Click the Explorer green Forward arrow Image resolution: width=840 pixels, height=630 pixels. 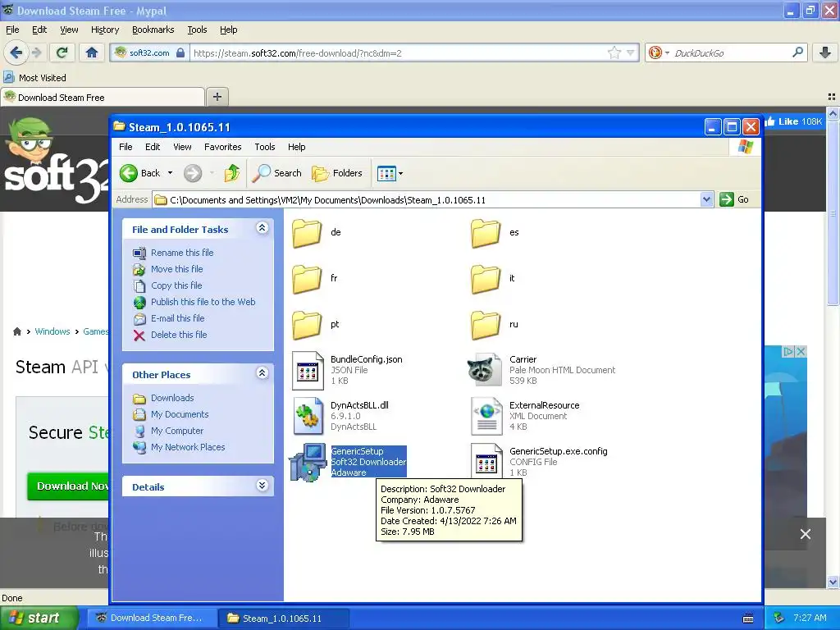(193, 173)
